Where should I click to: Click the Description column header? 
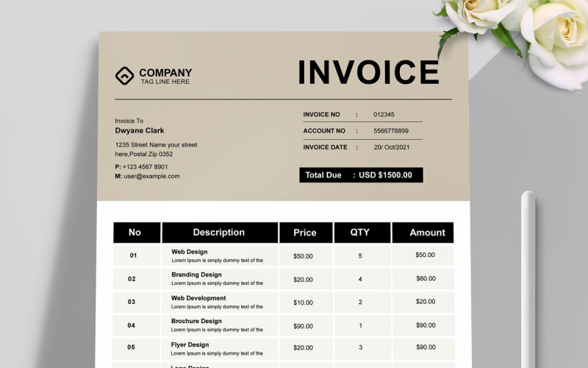click(x=220, y=233)
